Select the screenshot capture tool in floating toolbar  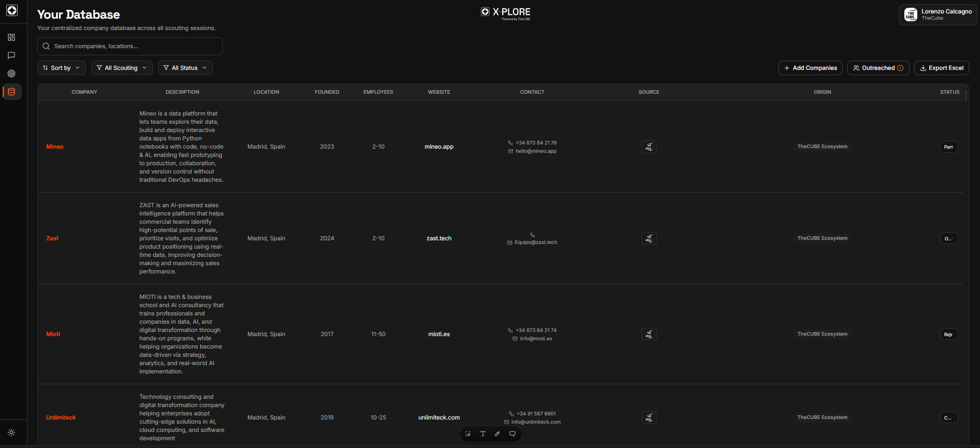click(468, 434)
